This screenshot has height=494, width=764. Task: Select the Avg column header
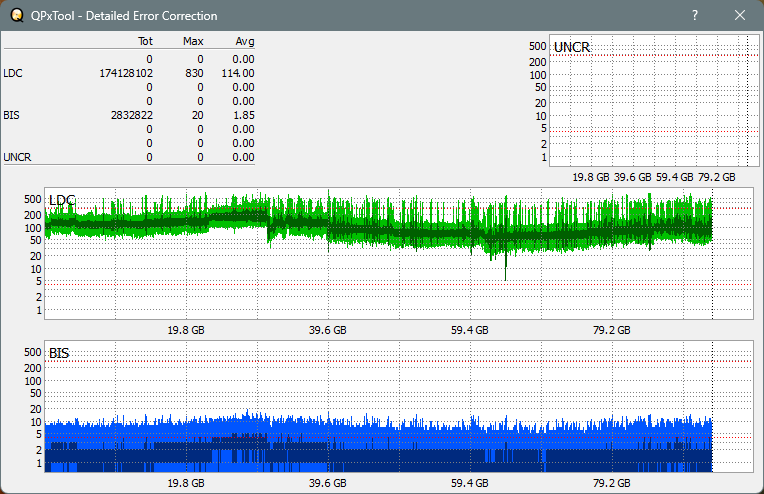pos(245,41)
